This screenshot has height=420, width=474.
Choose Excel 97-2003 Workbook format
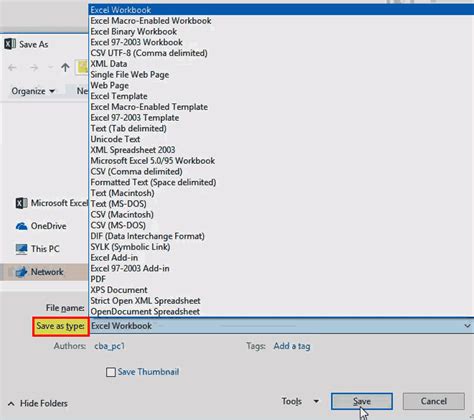coord(281,42)
